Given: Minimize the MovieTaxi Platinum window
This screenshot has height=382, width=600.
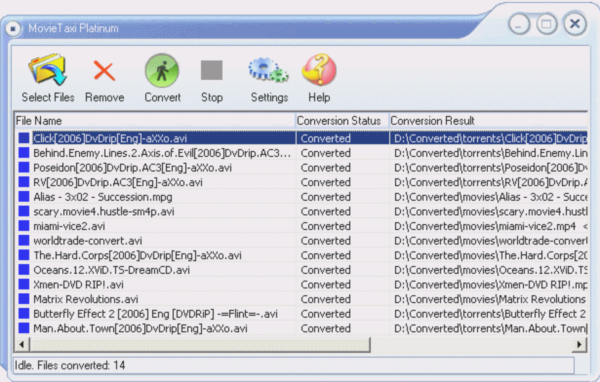Looking at the screenshot, I should tap(519, 24).
